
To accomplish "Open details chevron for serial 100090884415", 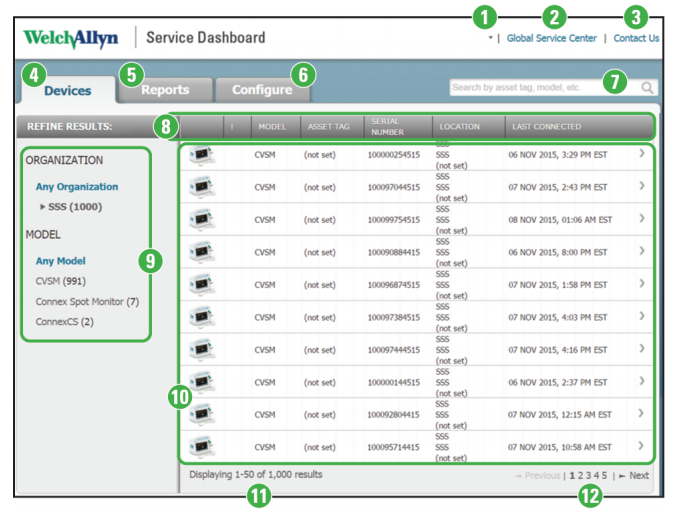I will (642, 251).
